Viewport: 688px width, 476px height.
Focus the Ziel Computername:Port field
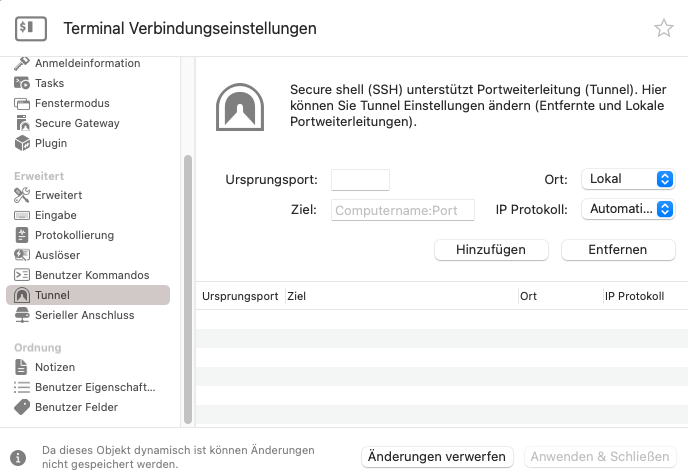pyautogui.click(x=402, y=210)
